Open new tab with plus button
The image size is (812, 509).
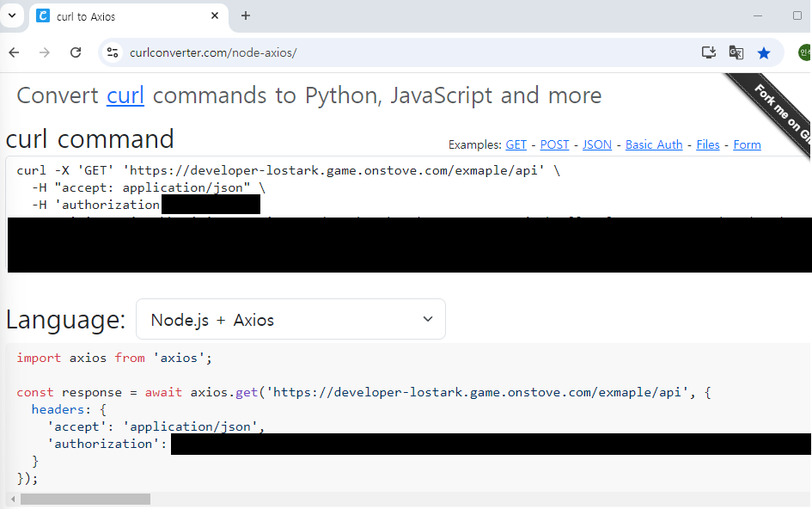(246, 16)
